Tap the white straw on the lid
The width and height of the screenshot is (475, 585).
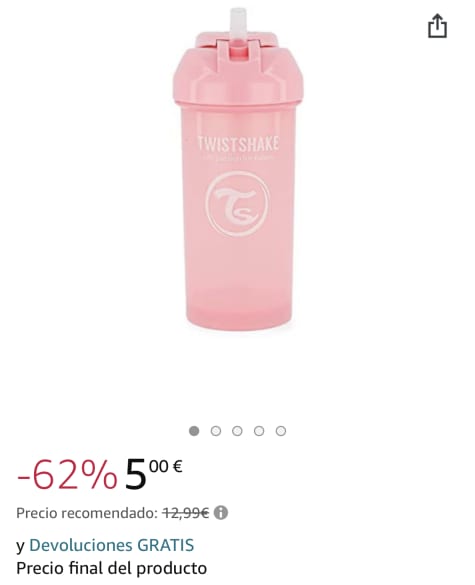point(238,26)
